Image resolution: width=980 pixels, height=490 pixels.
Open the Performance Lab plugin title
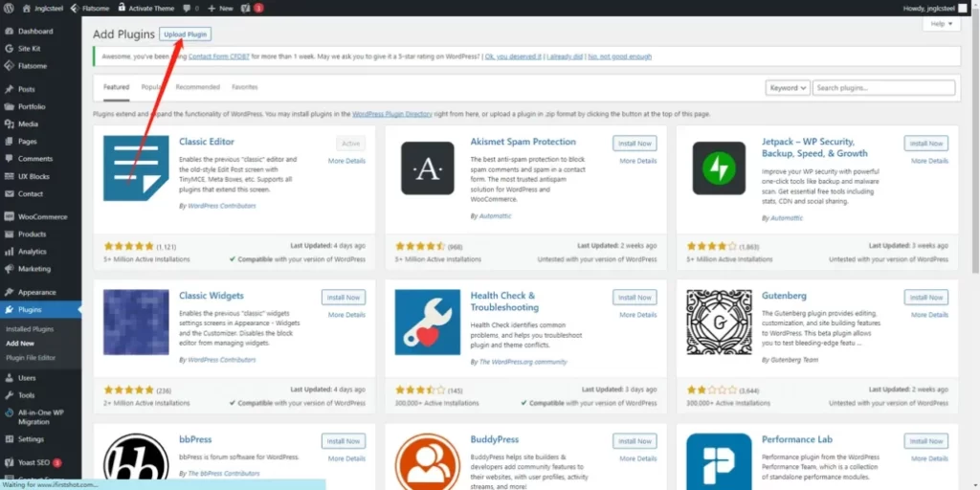(x=797, y=439)
